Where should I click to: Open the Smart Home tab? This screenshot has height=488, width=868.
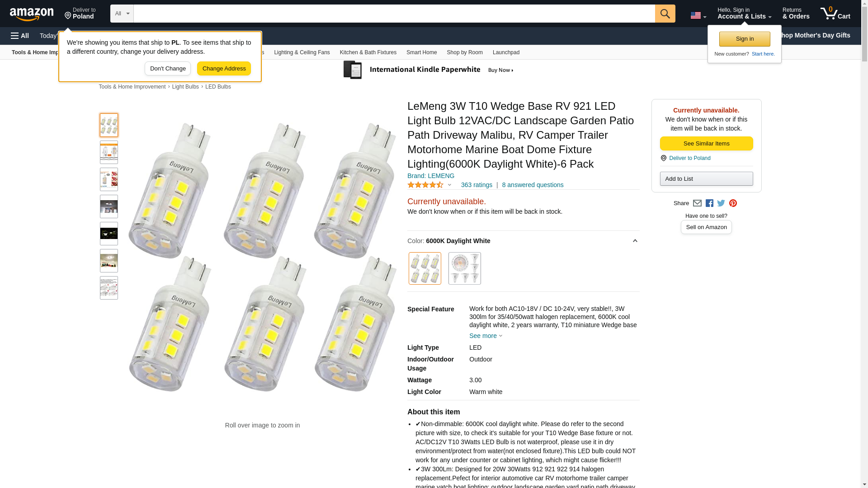tap(421, 52)
